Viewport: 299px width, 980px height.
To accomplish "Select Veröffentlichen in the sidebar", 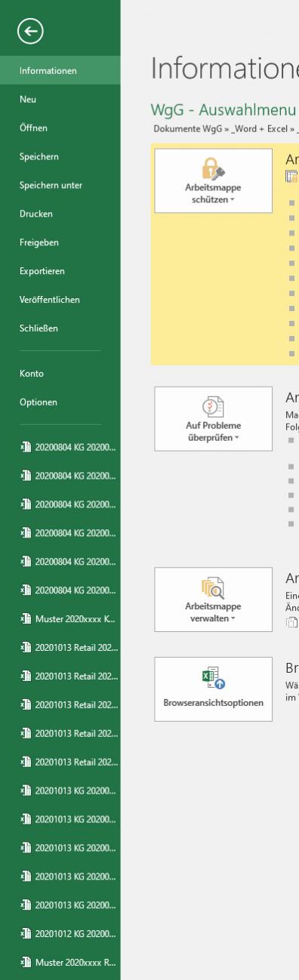I will click(x=60, y=300).
